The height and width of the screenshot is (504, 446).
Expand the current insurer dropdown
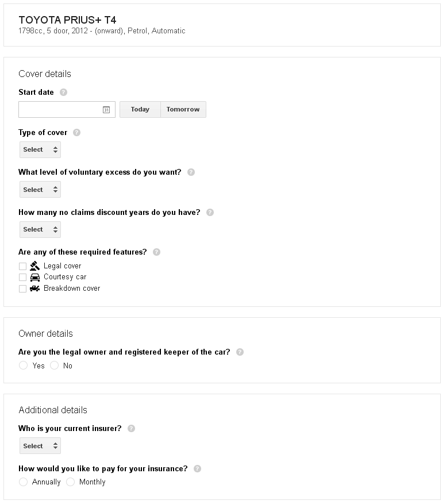pyautogui.click(x=40, y=446)
